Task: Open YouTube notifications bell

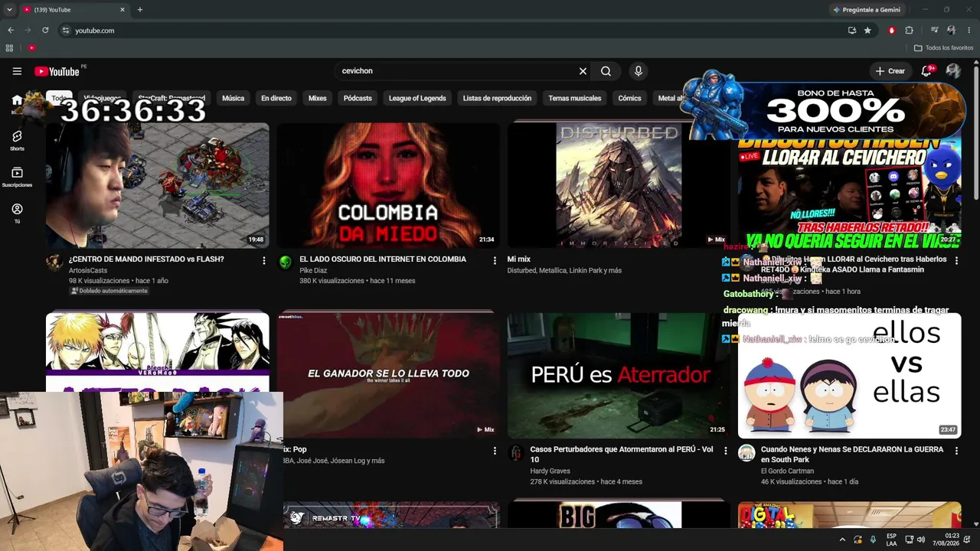Action: coord(926,71)
